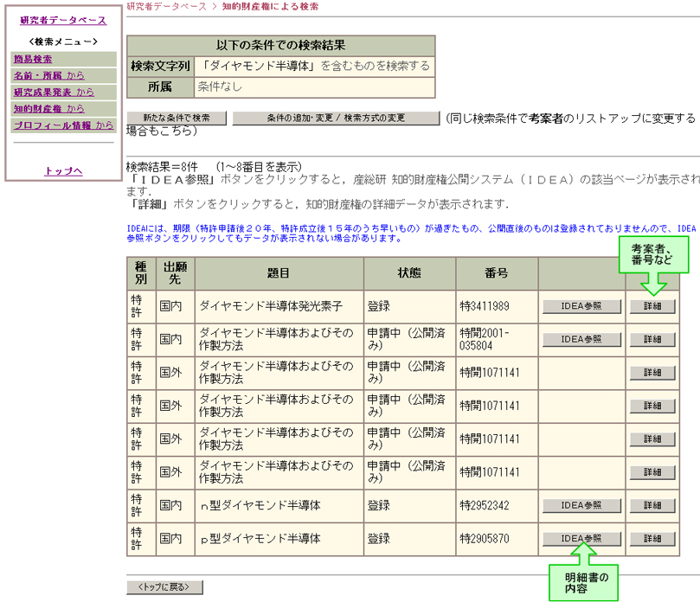700x602 pixels.
Task: Click IDEA参照 for 特開2001-035804 row
Action: [581, 339]
